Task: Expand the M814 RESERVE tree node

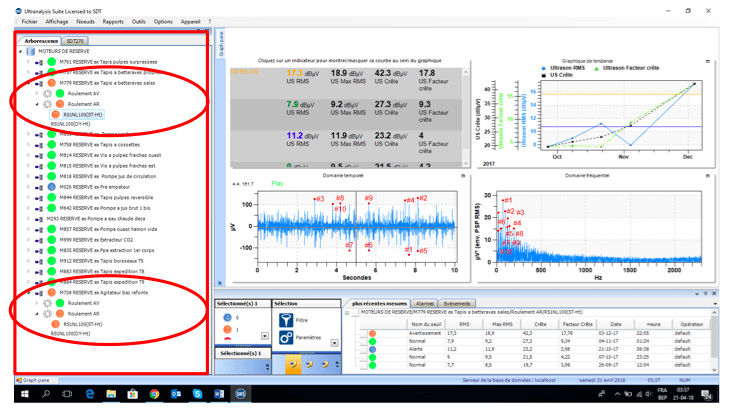Action: tap(30, 156)
